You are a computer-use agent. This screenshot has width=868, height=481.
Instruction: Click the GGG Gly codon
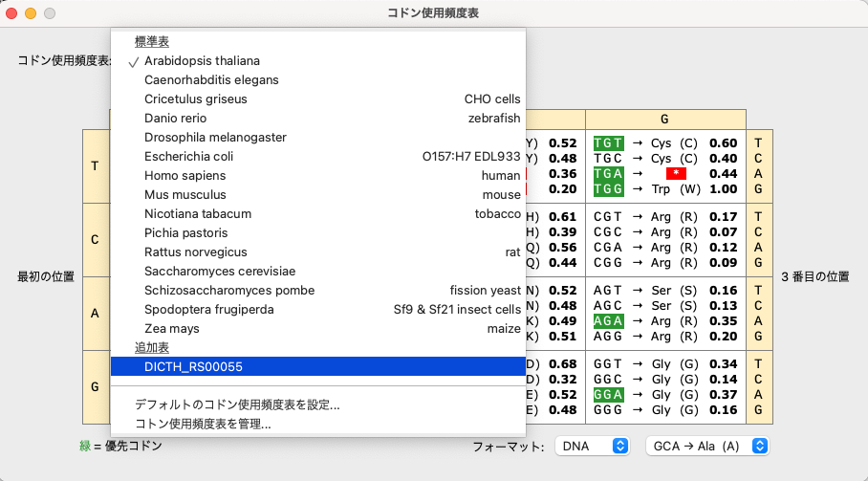(608, 410)
